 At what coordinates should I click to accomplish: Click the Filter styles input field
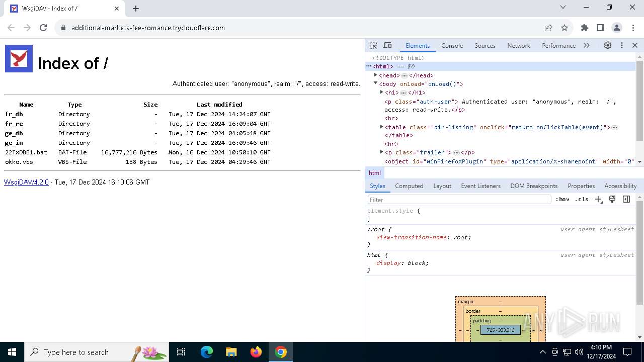point(459,200)
